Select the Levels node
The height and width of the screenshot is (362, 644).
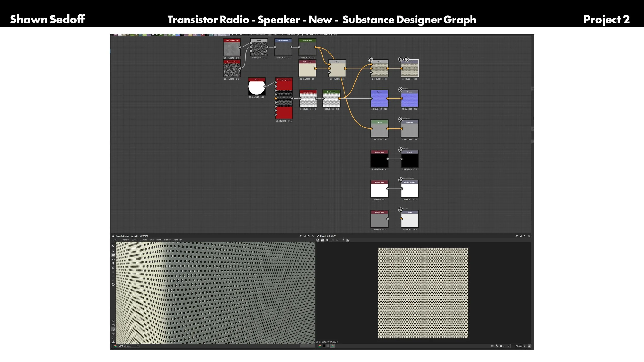click(379, 129)
